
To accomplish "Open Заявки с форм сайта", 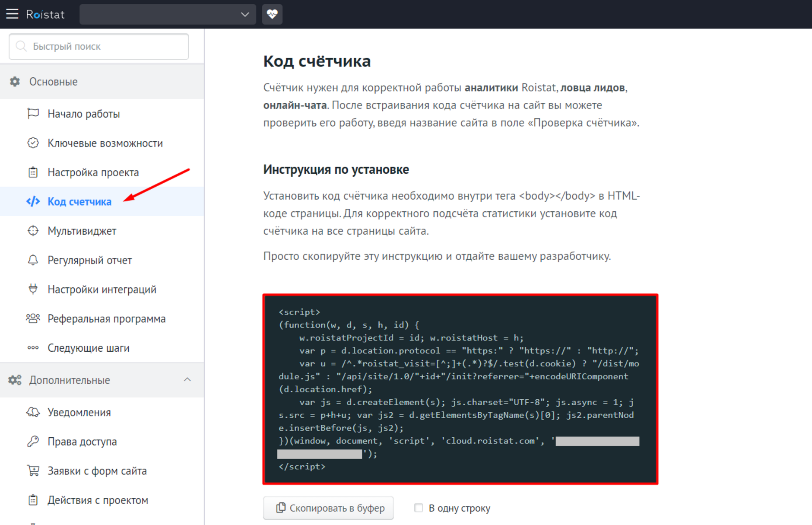I will tap(97, 471).
